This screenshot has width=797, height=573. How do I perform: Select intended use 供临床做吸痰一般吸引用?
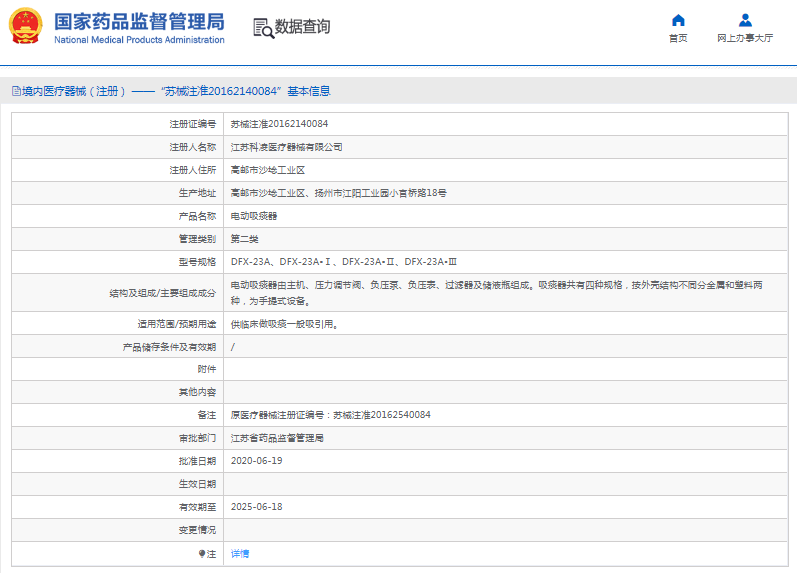click(285, 324)
